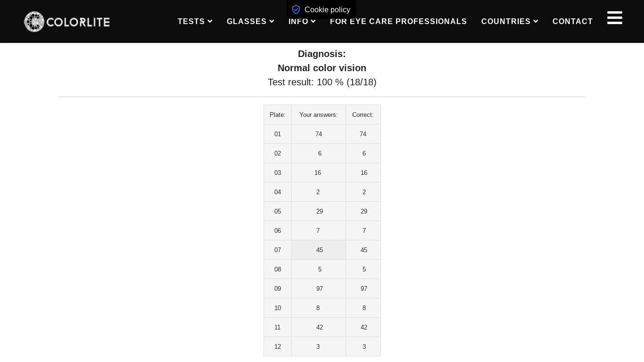Expand the Tests dropdown menu

click(195, 22)
